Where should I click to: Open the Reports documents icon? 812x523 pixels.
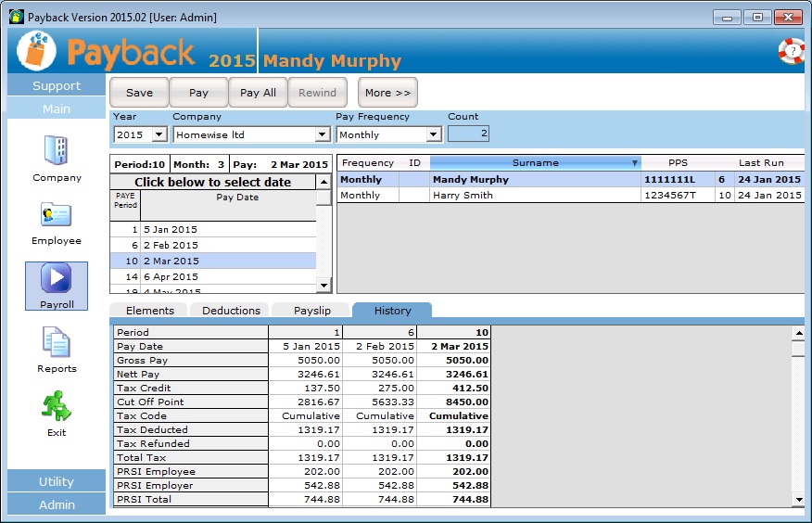(x=57, y=342)
